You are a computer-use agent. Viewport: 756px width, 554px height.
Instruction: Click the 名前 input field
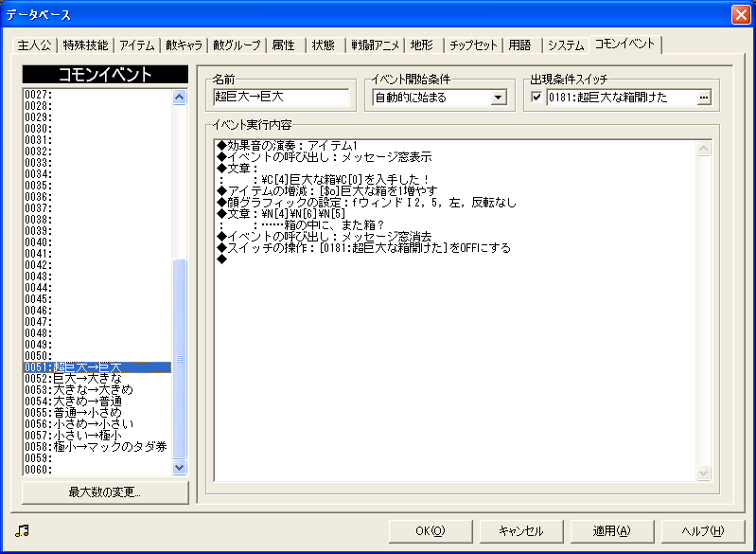(x=281, y=97)
